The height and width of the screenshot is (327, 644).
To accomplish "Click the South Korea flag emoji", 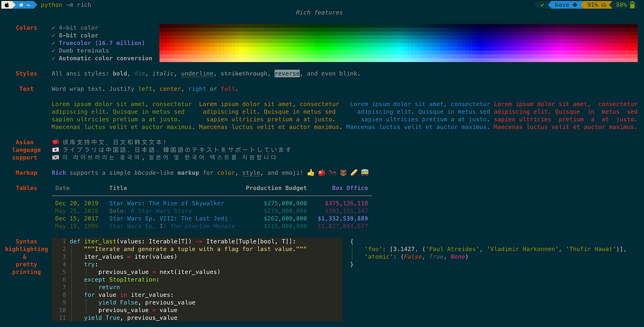I will [55, 158].
